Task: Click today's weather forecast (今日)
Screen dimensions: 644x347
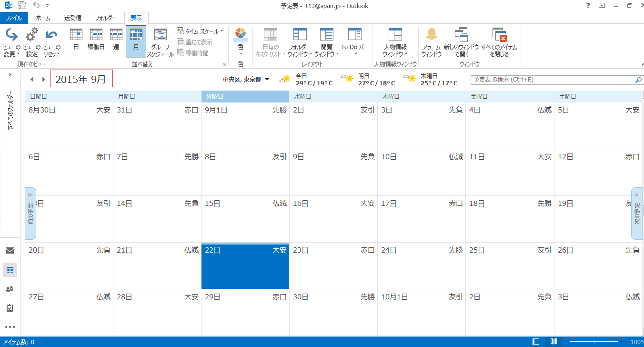Action: click(x=306, y=79)
